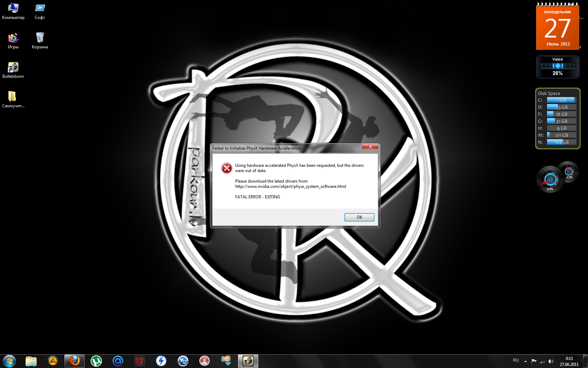Switch to the Bulletstorm taskbar button
The height and width of the screenshot is (368, 588).
point(248,361)
